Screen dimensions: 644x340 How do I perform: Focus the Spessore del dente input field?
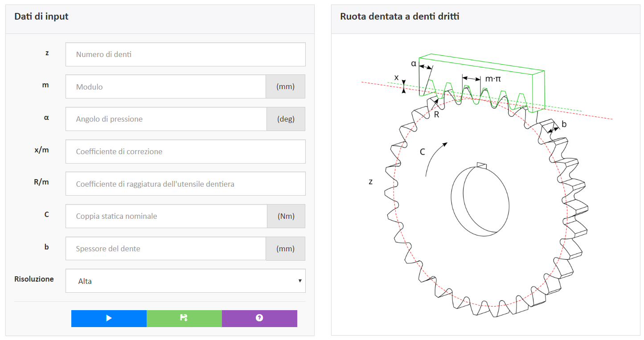click(166, 249)
